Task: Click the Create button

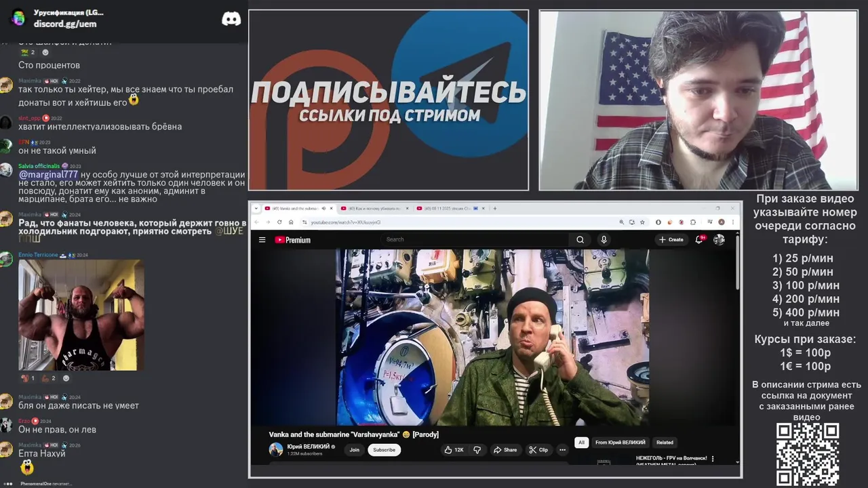Action: point(671,239)
